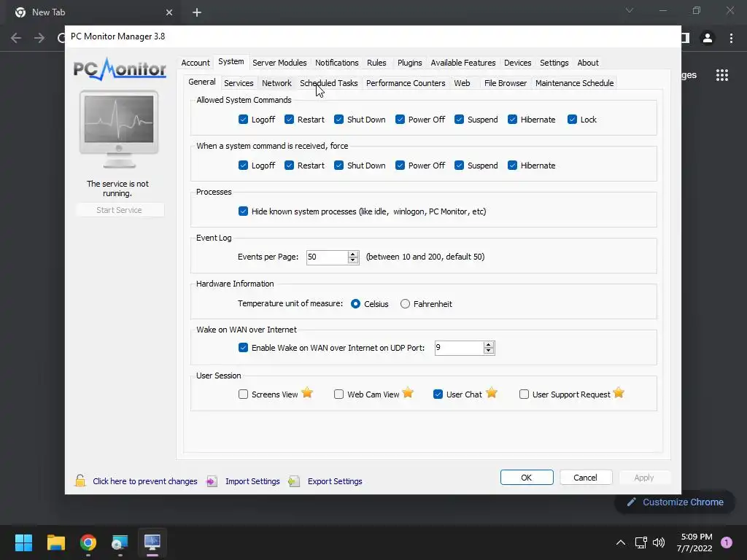The height and width of the screenshot is (560, 747).
Task: Uncheck User Chat checkbox
Action: [438, 394]
